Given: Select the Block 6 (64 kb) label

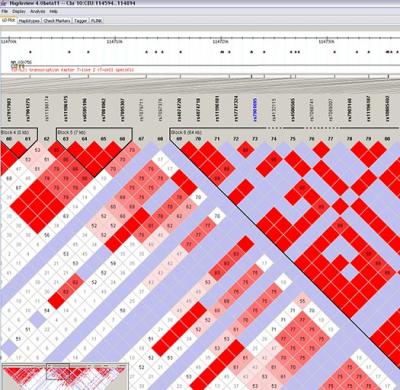Looking at the screenshot, I should point(186,132).
